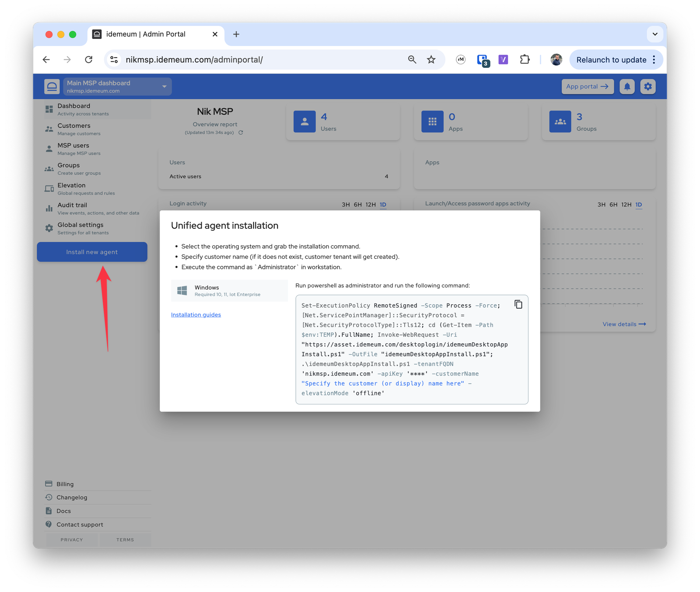Open browser zoom magnifier icon
This screenshot has width=700, height=592.
coord(412,59)
